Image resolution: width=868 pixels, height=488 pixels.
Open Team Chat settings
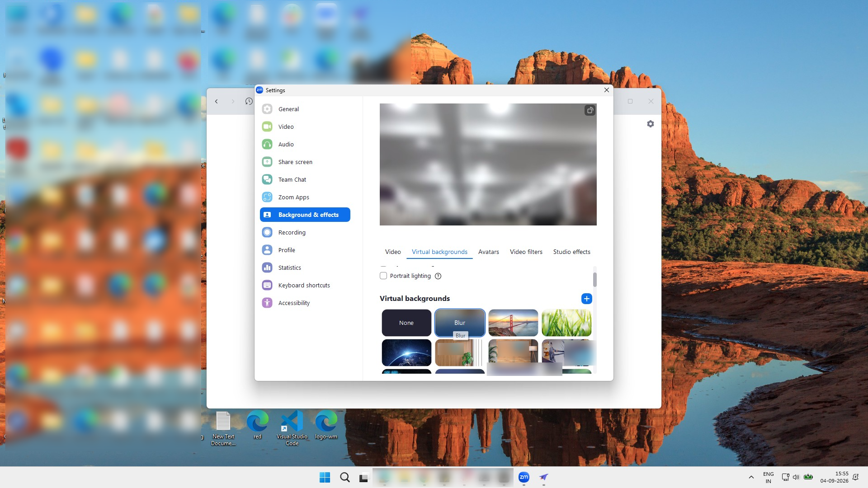[x=305, y=179]
